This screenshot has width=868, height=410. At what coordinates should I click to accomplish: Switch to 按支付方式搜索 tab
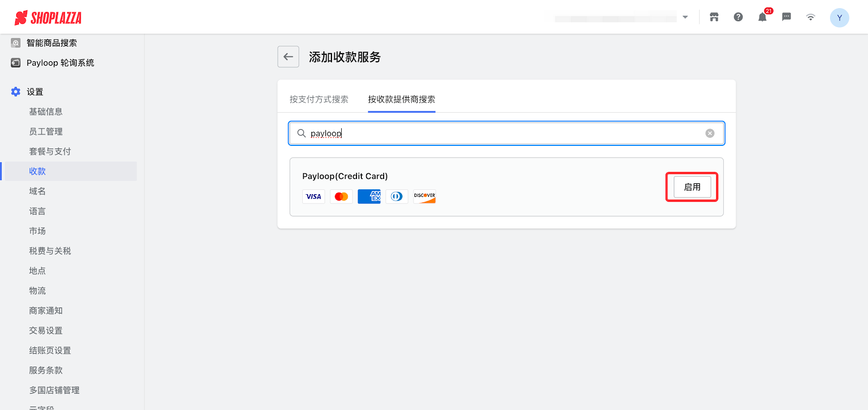[319, 99]
